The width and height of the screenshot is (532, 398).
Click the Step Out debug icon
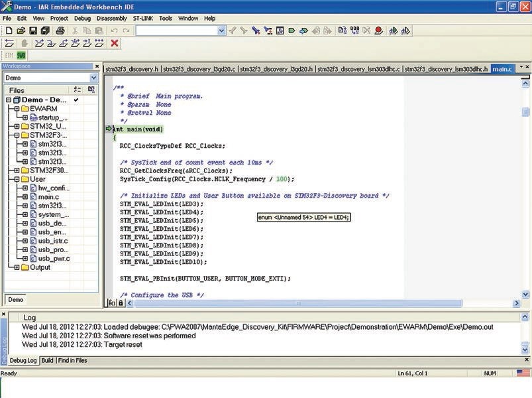tap(63, 43)
